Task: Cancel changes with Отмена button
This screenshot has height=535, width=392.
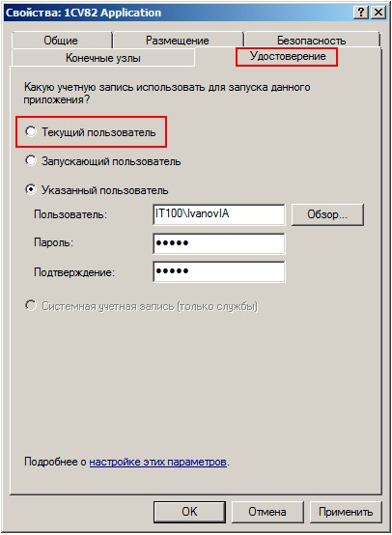Action: tap(267, 512)
